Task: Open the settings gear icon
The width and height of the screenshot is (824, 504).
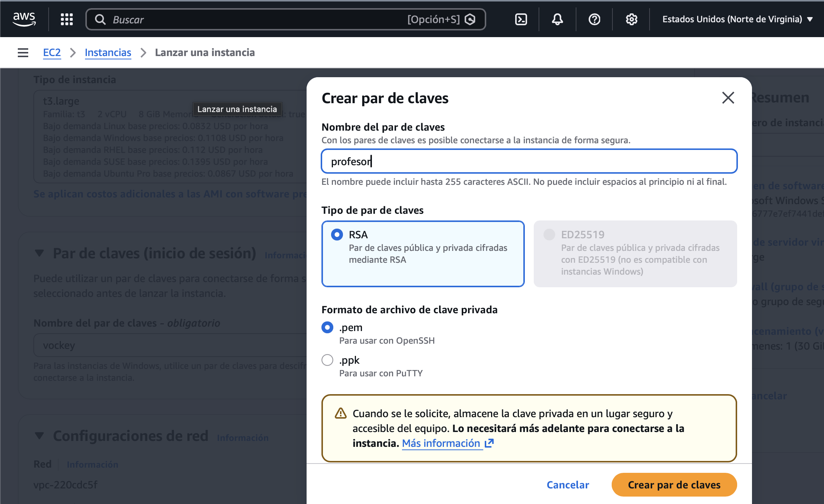Action: (x=631, y=19)
